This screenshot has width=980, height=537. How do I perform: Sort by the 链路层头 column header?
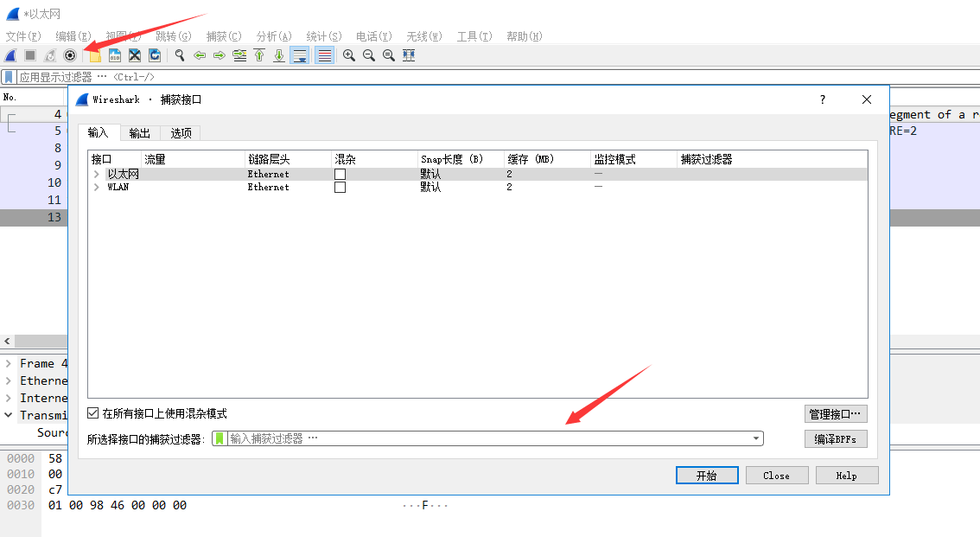(288, 159)
